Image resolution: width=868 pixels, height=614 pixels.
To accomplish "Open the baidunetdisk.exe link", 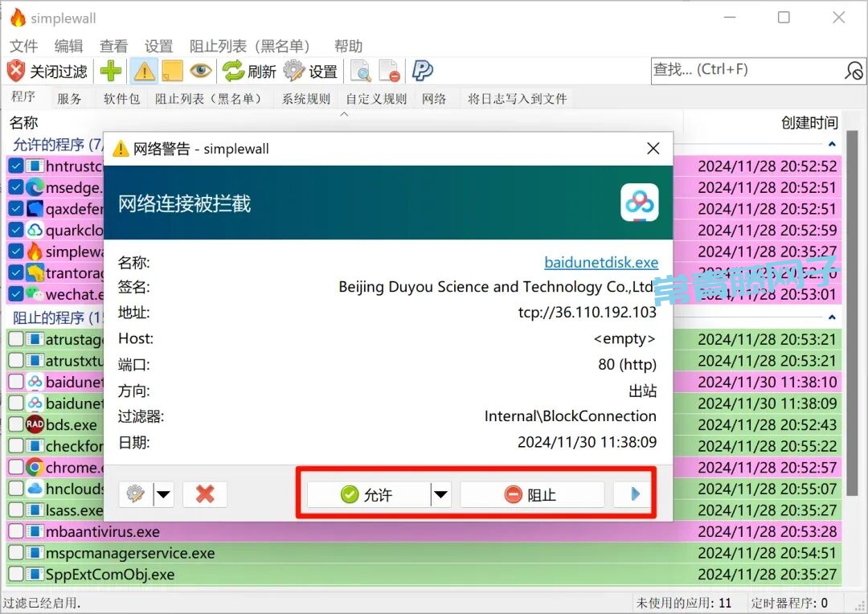I will point(600,263).
